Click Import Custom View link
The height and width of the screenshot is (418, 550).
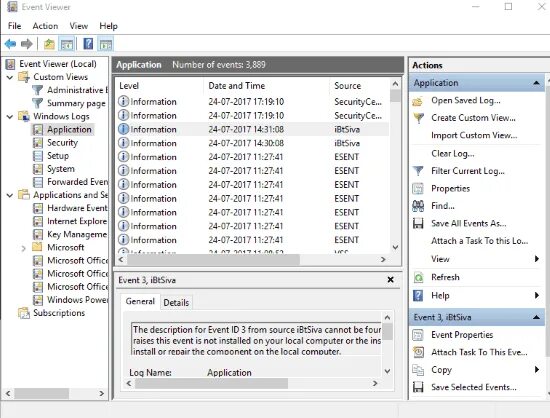click(x=474, y=135)
